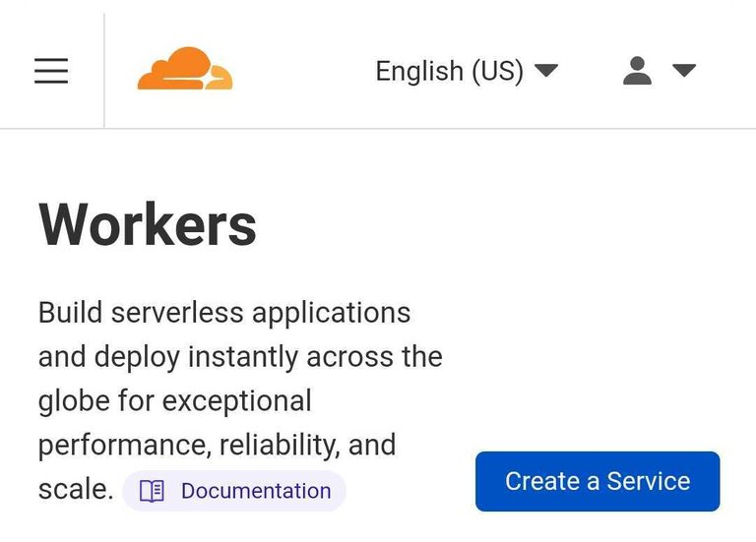Open the Documentation link
The image size is (756, 542).
pyautogui.click(x=255, y=491)
